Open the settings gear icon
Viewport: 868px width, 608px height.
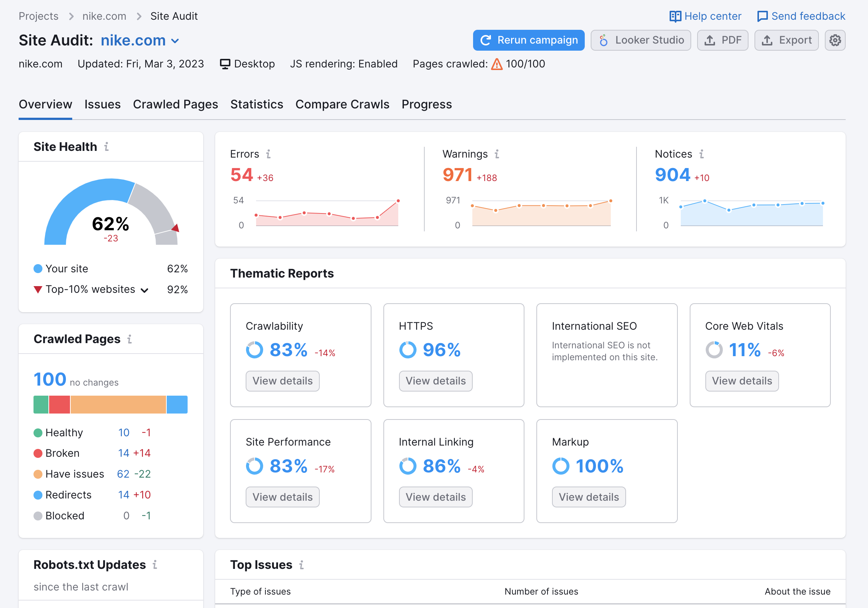[835, 40]
